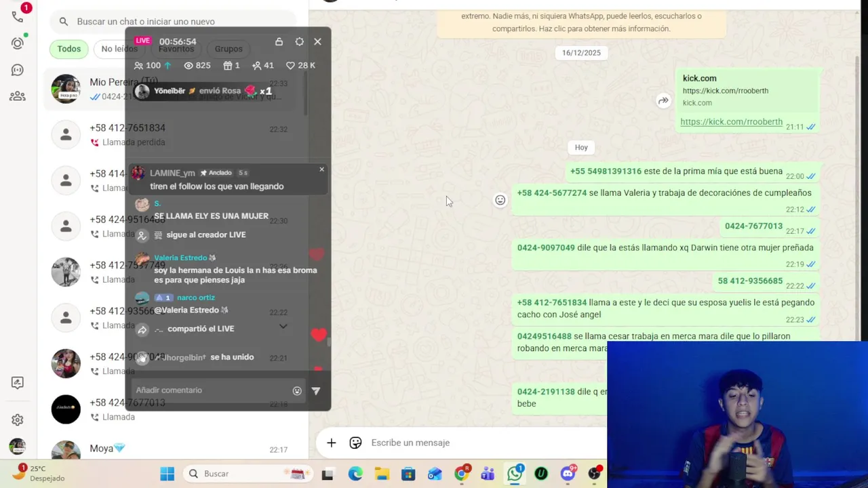The height and width of the screenshot is (488, 868).
Task: Open Microsoft Edge from taskbar
Action: coord(355,474)
